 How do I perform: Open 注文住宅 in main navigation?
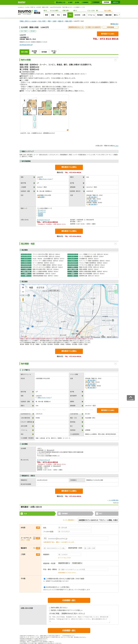(x=77, y=15)
